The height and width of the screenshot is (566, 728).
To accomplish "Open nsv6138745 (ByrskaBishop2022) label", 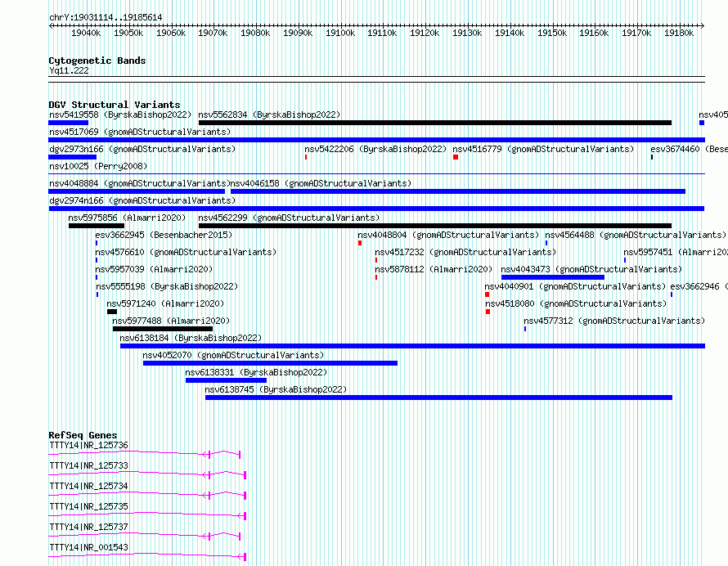I will (x=276, y=389).
